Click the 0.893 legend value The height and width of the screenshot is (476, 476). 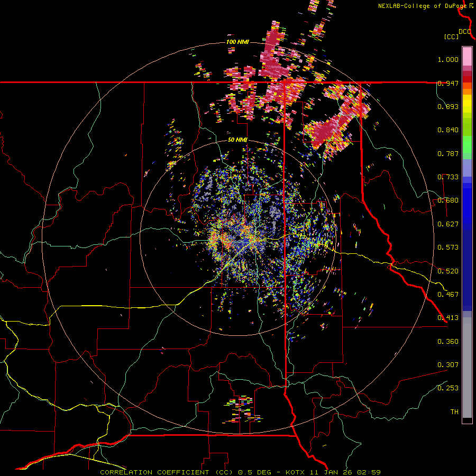[448, 106]
